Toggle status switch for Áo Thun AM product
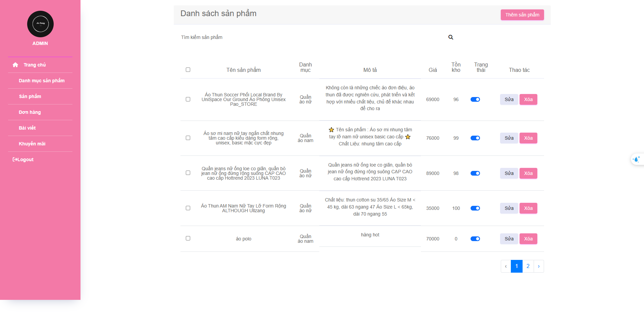 click(475, 208)
